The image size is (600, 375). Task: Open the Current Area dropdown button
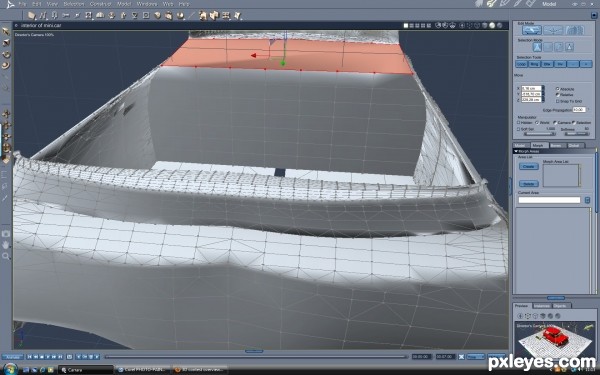pos(587,200)
